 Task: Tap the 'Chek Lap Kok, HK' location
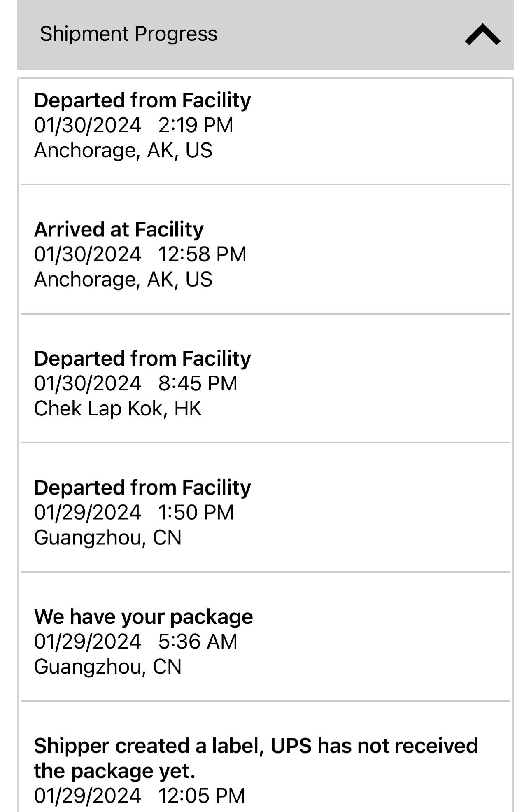point(118,408)
